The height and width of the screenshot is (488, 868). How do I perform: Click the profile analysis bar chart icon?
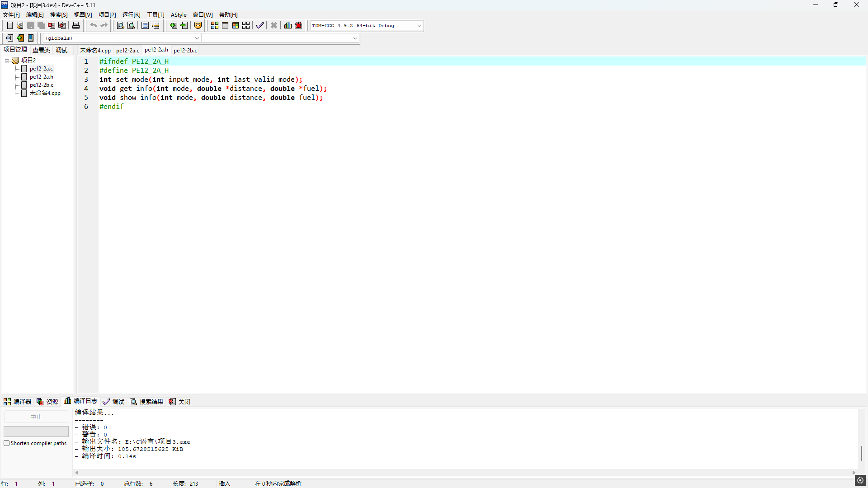[x=288, y=25]
